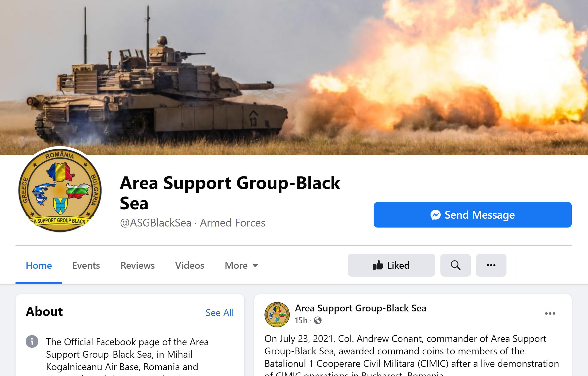Click the globe public-audience icon on post
This screenshot has width=588, height=376.
click(x=318, y=320)
